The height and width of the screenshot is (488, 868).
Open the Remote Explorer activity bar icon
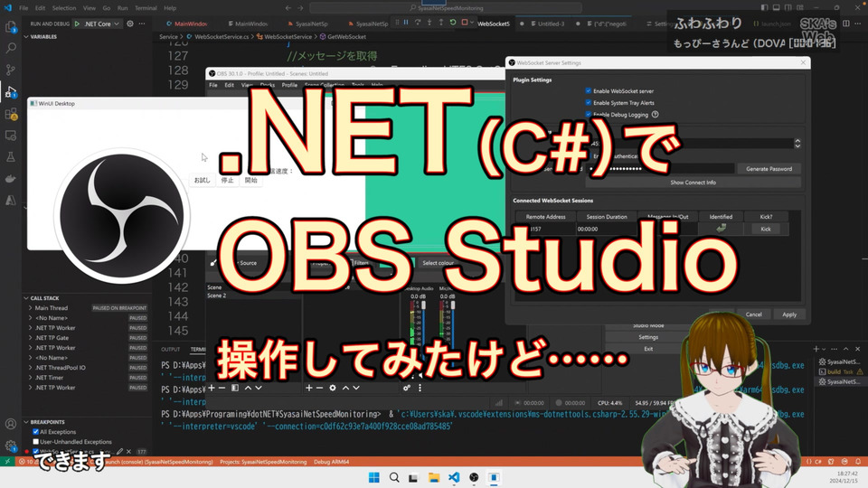(11, 136)
